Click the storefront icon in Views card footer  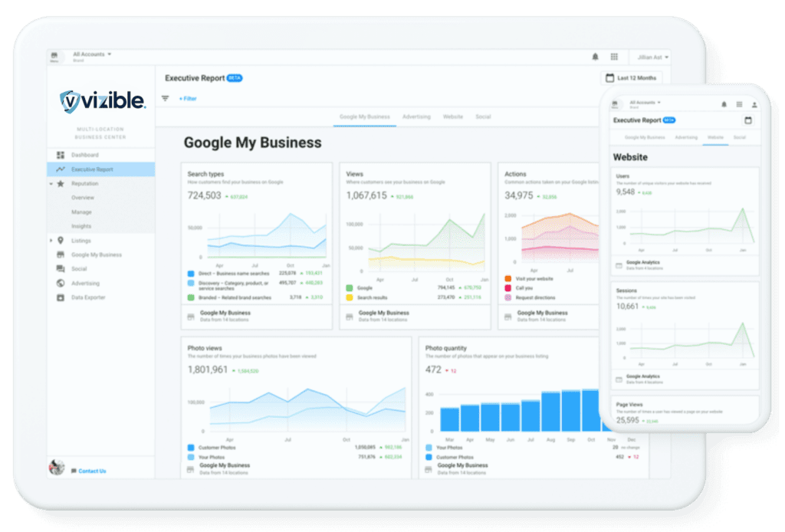coord(350,317)
